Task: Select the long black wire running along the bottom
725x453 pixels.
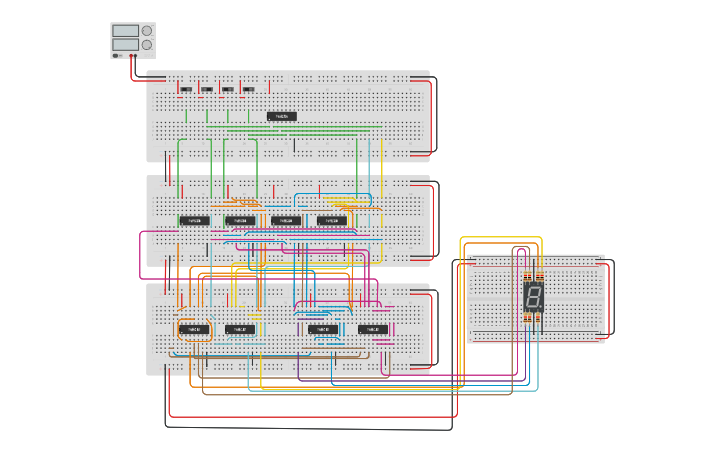Action: pyautogui.click(x=309, y=428)
